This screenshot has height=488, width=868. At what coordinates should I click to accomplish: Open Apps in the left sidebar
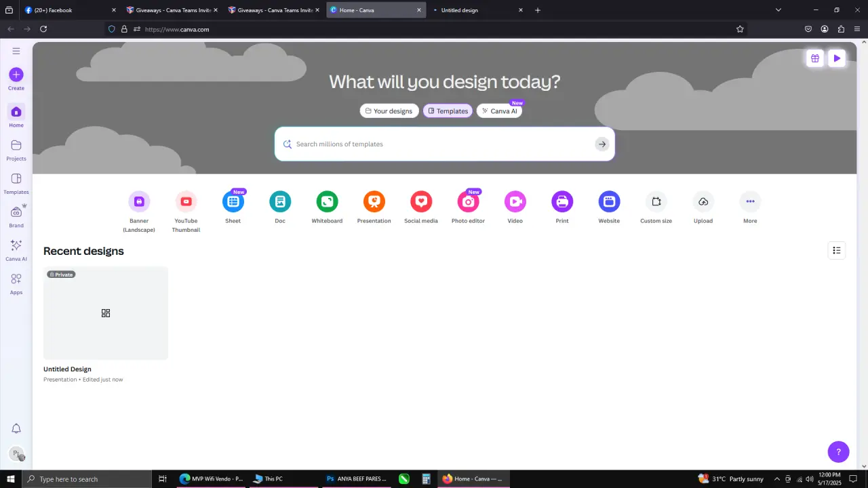click(x=16, y=283)
